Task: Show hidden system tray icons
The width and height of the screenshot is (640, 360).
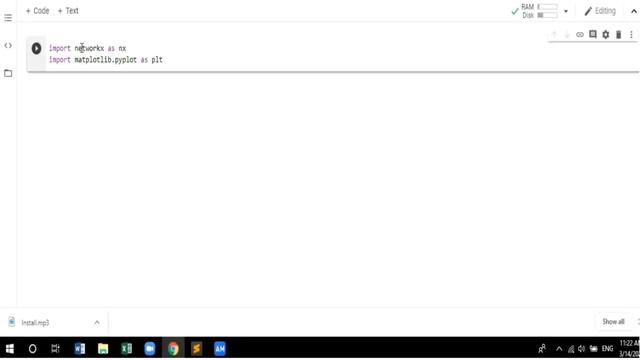Action: pos(559,349)
